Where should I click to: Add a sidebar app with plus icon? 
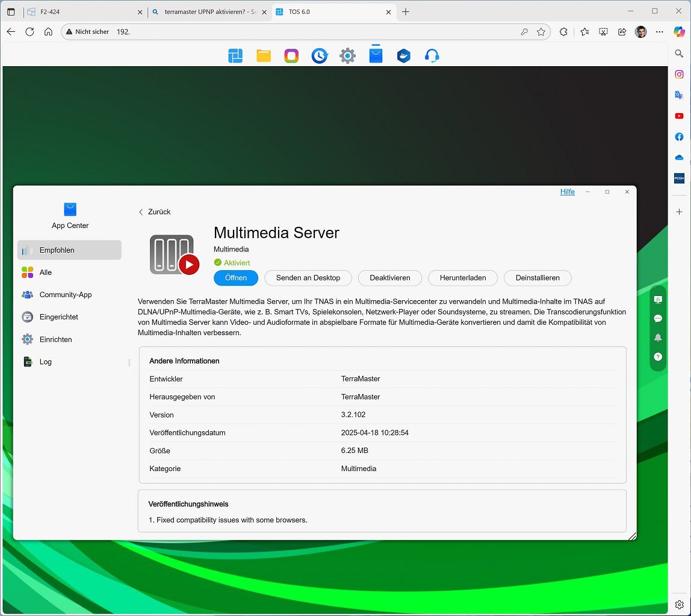(679, 212)
